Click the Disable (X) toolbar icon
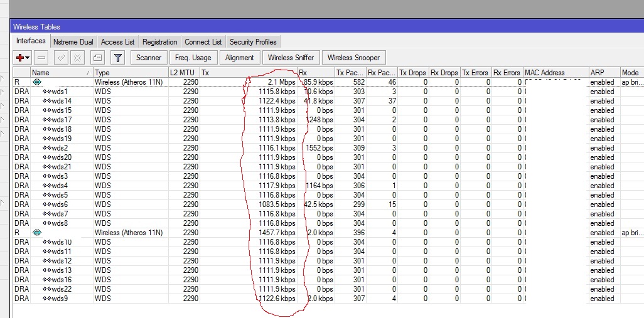Image resolution: width=644 pixels, height=318 pixels. [x=77, y=58]
